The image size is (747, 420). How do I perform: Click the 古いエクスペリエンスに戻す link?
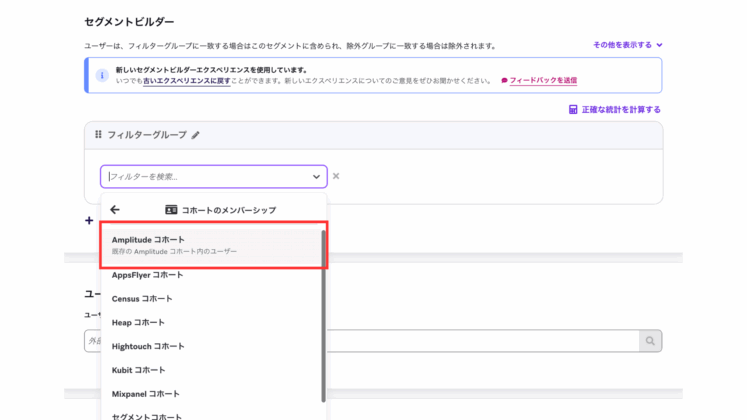click(x=187, y=81)
